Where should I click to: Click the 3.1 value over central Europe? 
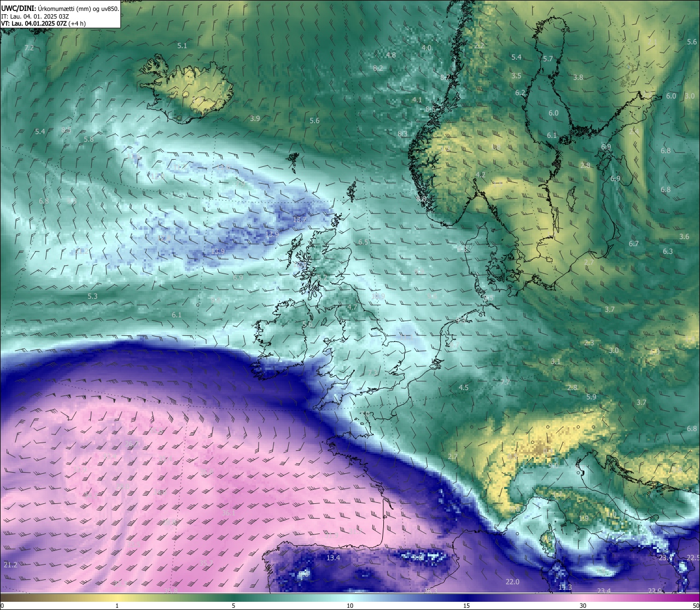click(x=556, y=362)
